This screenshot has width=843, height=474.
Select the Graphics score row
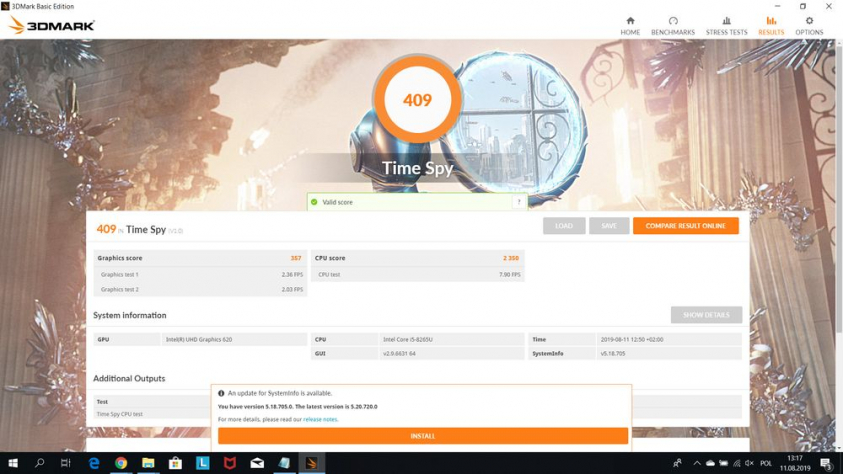click(x=200, y=258)
